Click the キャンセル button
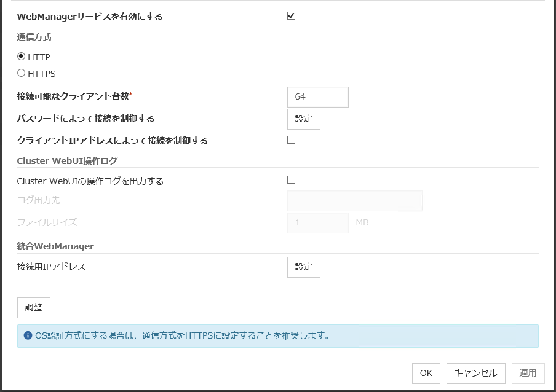The image size is (556, 392). (475, 373)
